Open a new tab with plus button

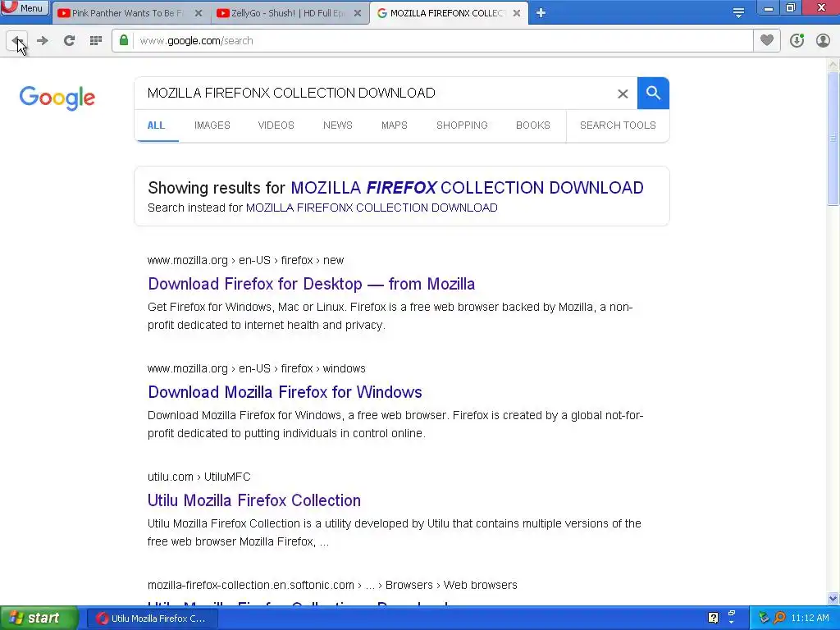tap(541, 13)
